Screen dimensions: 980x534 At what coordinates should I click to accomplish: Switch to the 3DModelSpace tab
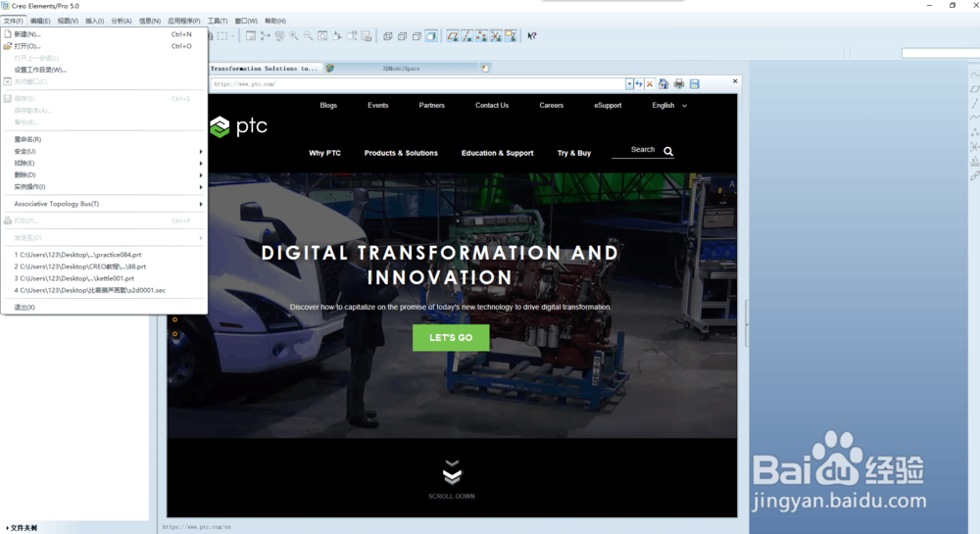pos(401,68)
